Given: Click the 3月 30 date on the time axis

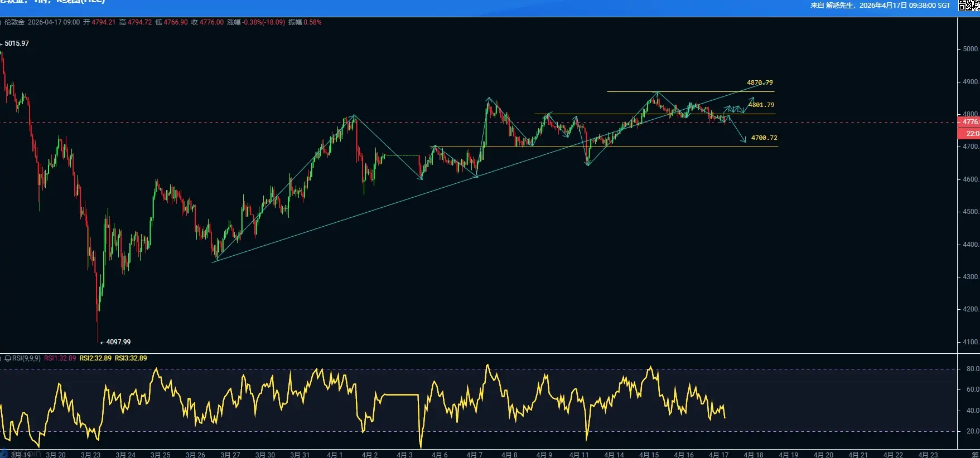Looking at the screenshot, I should pos(265,455).
